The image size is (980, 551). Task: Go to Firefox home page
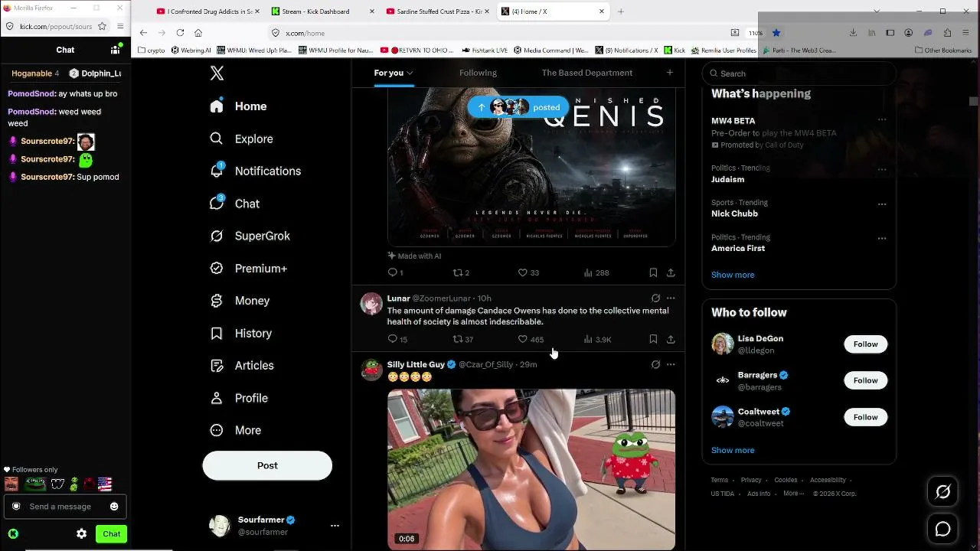coord(198,33)
